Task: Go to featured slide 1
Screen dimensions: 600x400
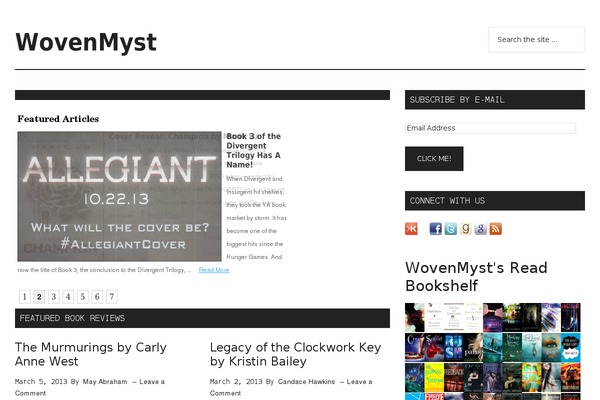Action: tap(25, 297)
